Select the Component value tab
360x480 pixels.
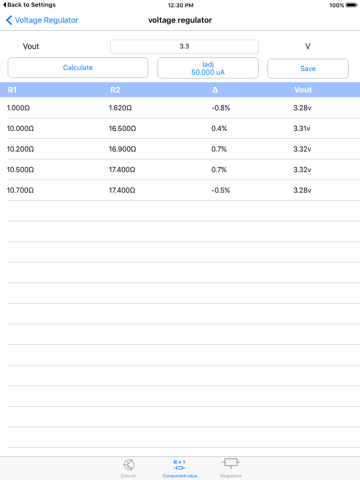[x=180, y=469]
